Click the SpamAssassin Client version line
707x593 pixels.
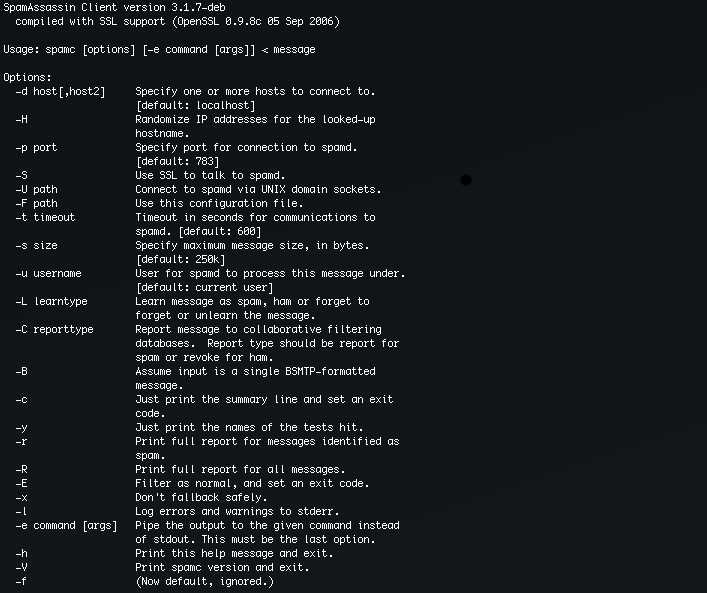114,7
